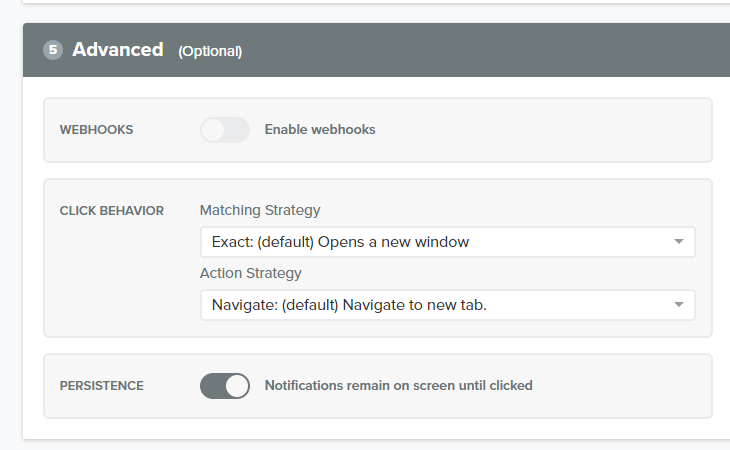Click 'Notifications remain on screen until clicked' text
Viewport: 730px width, 450px height.
398,385
